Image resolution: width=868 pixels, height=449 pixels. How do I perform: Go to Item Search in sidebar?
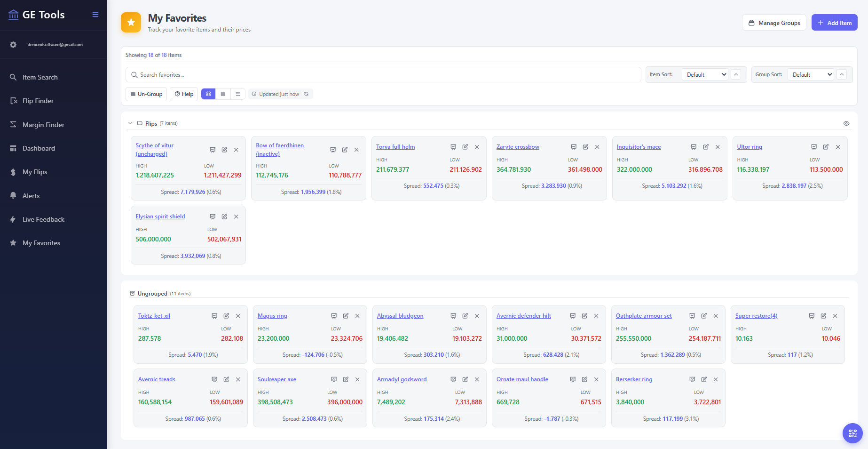click(x=40, y=77)
